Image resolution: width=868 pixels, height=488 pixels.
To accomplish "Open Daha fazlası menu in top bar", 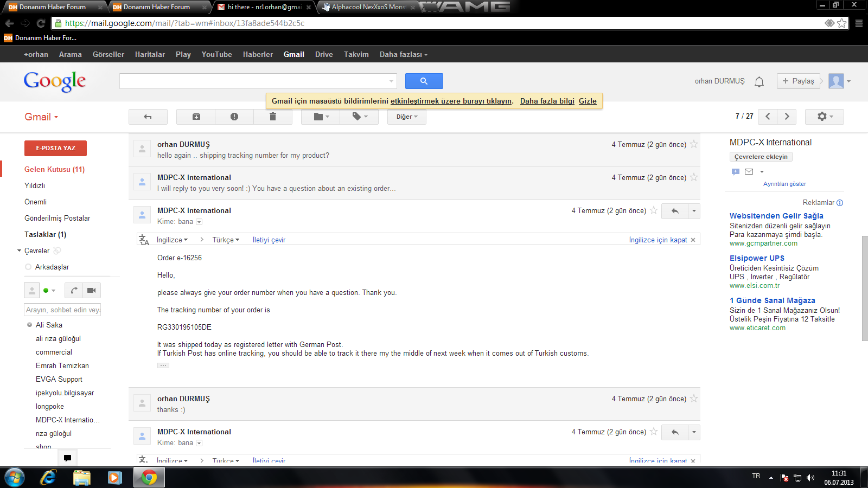I will coord(403,54).
